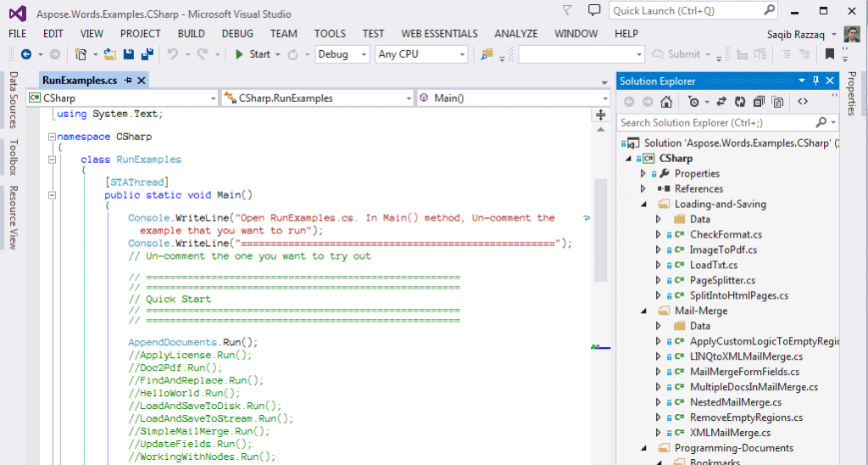Collapse the class RunExamples code block

(52, 160)
